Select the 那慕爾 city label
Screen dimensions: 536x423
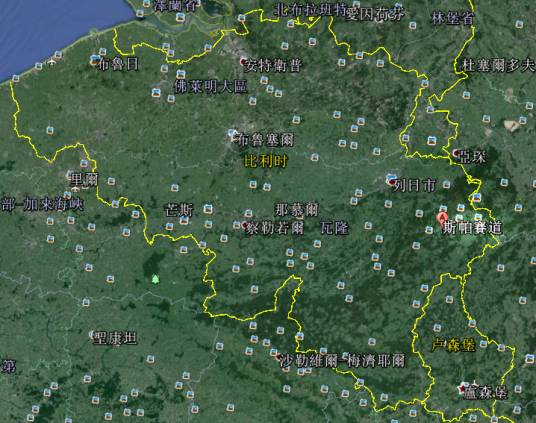tap(297, 210)
